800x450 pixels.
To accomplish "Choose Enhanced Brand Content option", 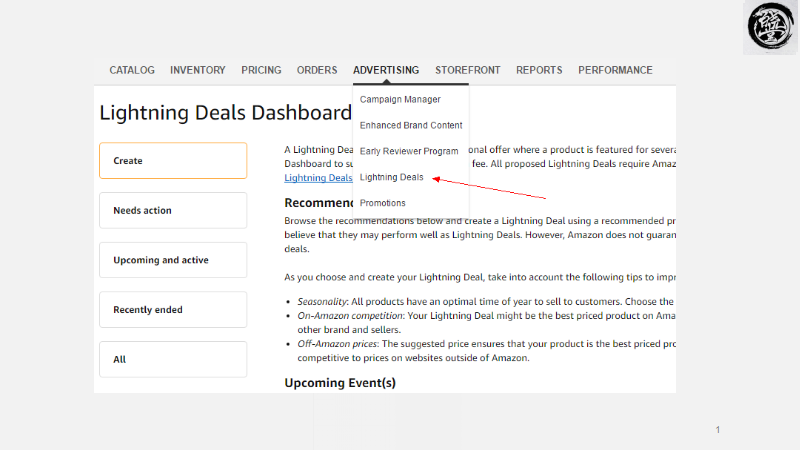I will [411, 126].
